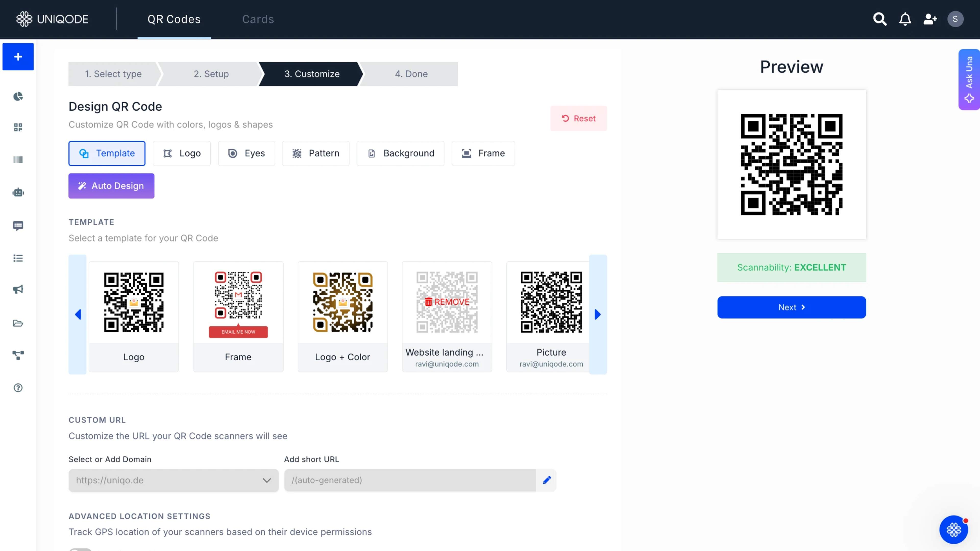
Task: Open the Logo design tab
Action: (x=182, y=153)
